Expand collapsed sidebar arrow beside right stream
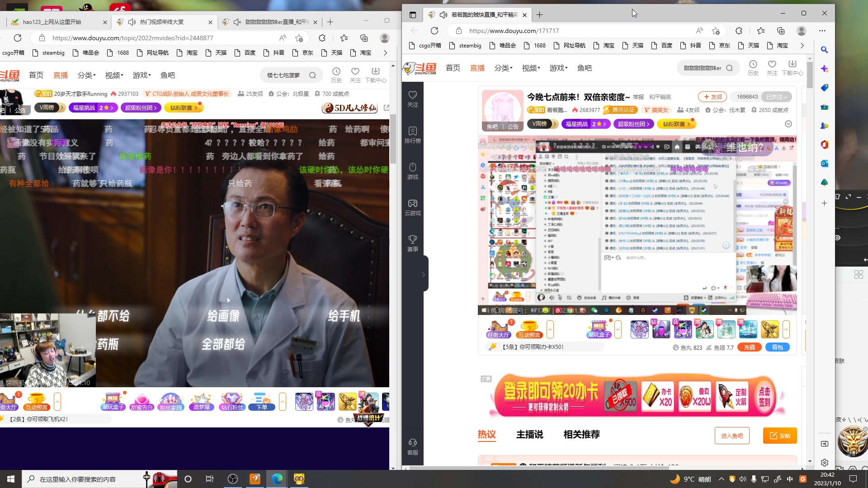 click(x=424, y=274)
